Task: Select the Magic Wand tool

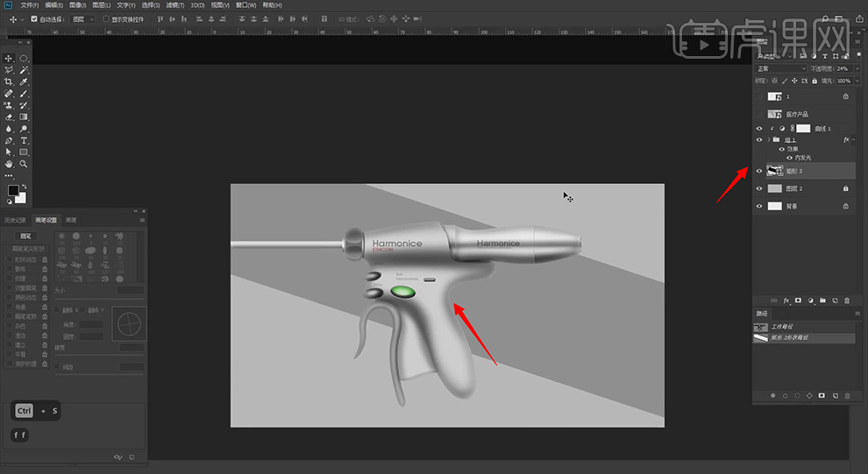Action: [24, 70]
